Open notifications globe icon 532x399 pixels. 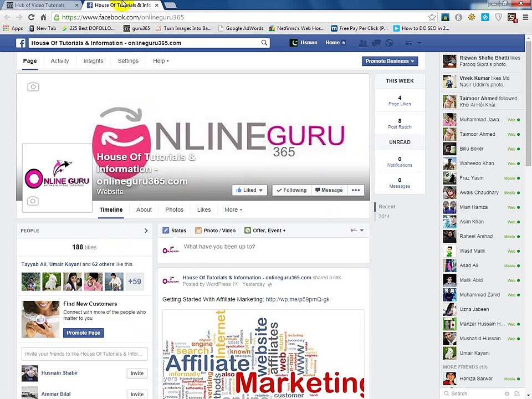point(389,43)
